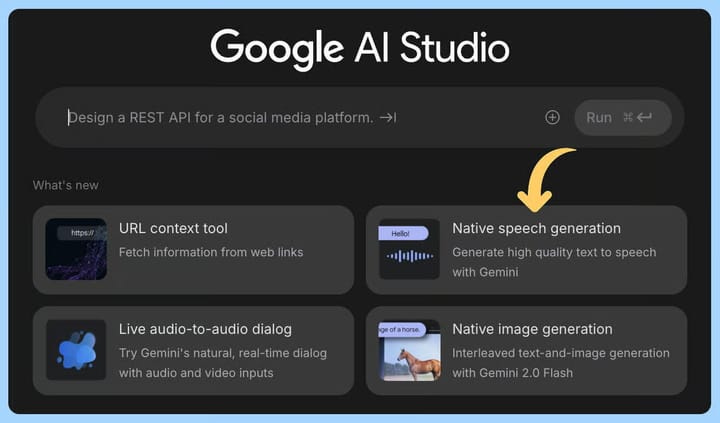
Task: Open Native speech generation waveform thumbnail
Action: tap(409, 249)
